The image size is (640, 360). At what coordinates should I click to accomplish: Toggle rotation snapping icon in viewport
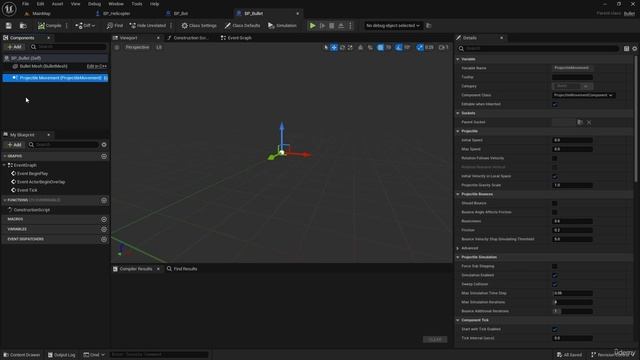[x=399, y=48]
